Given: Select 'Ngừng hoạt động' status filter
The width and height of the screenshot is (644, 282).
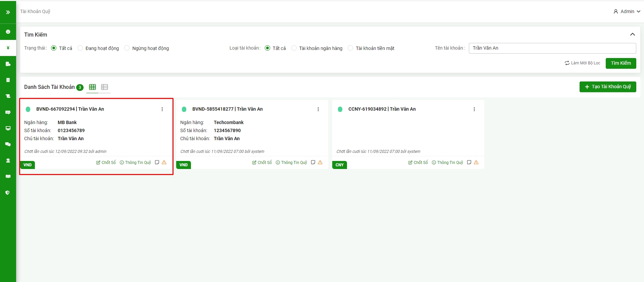Looking at the screenshot, I should pyautogui.click(x=127, y=48).
